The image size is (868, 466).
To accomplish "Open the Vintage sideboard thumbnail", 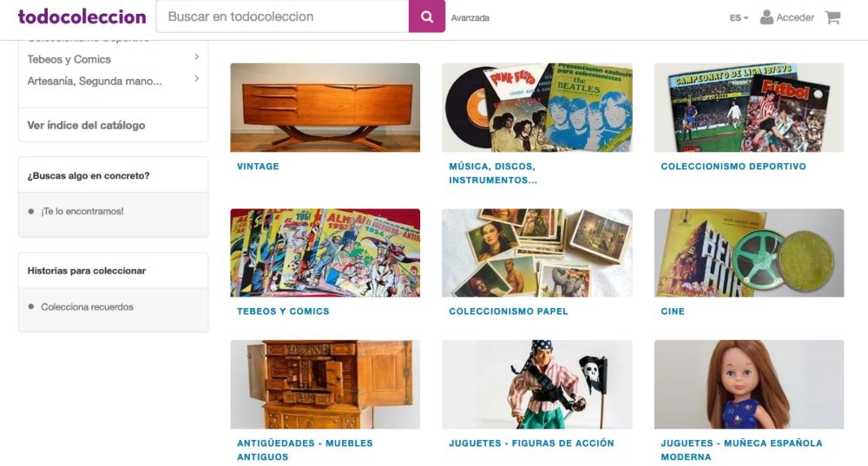I will point(325,108).
